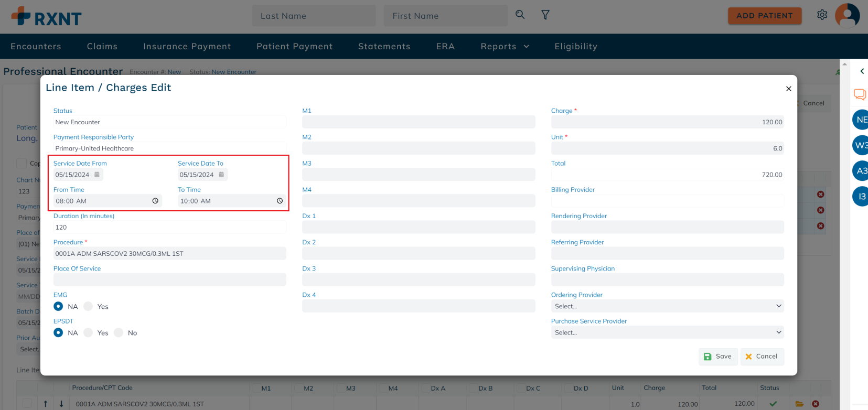
Task: Expand the Purchase Service Provider dropdown
Action: (x=667, y=332)
